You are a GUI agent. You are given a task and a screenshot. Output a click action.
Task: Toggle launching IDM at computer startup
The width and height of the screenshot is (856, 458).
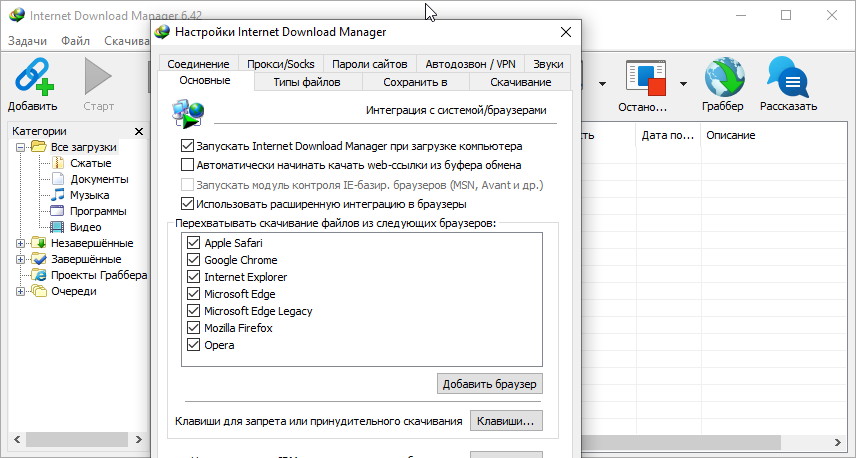[x=187, y=146]
